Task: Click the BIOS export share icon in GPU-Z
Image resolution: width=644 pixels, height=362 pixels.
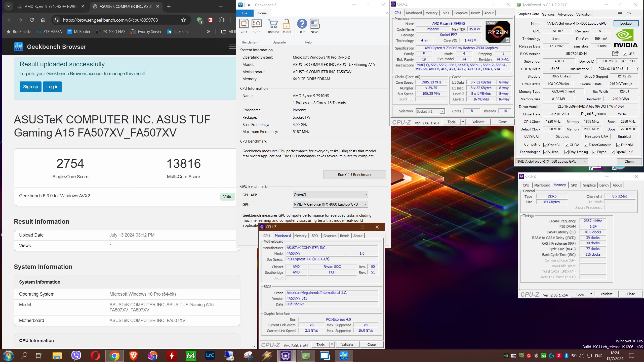Action: coord(615,53)
